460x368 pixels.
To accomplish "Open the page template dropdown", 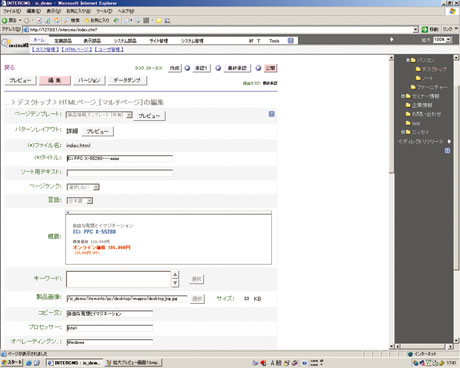I will point(99,115).
